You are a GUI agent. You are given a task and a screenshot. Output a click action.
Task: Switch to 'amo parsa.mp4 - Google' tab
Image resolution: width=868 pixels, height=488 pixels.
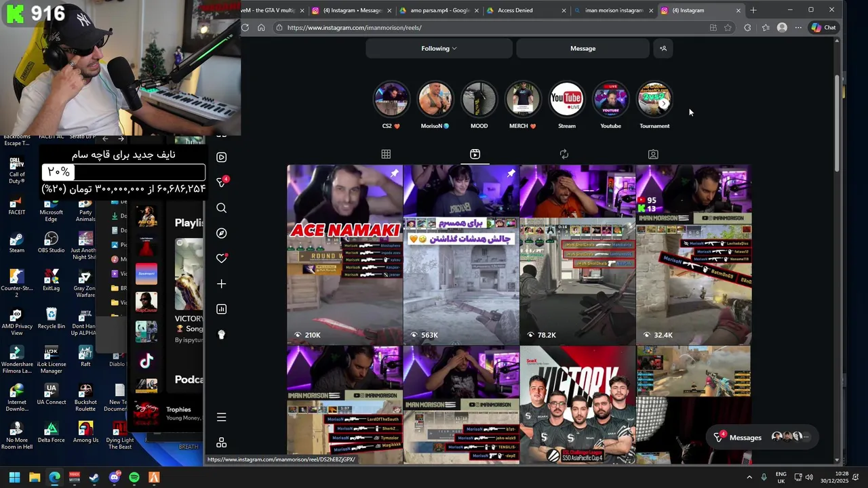pos(439,10)
